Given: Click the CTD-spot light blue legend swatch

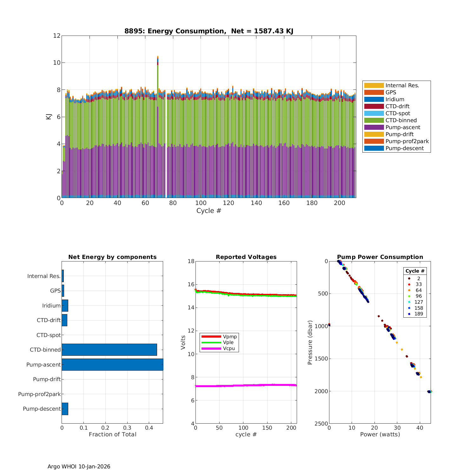Looking at the screenshot, I should point(374,113).
